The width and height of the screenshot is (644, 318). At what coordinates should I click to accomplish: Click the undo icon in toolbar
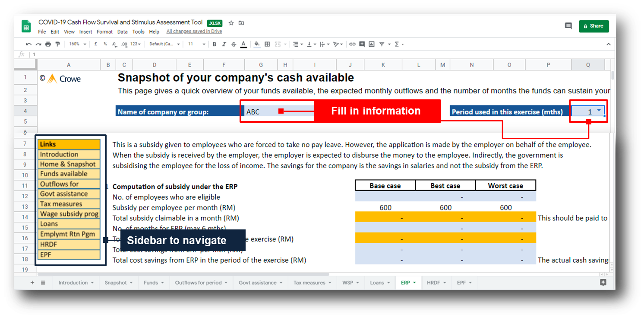click(x=28, y=44)
